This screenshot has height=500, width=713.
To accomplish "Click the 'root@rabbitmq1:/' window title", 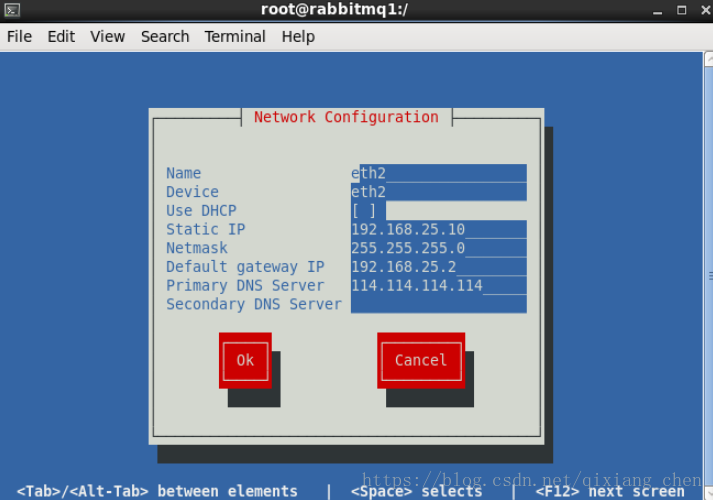I will pyautogui.click(x=334, y=10).
